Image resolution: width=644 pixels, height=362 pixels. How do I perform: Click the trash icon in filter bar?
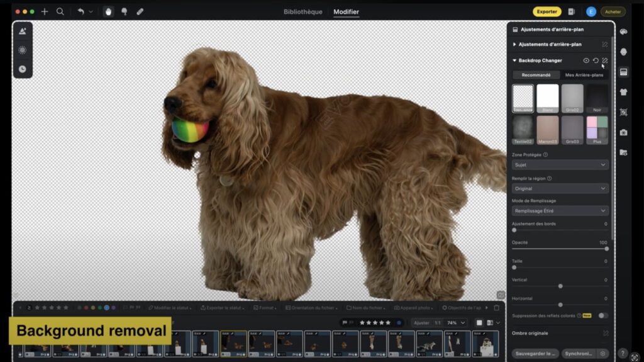pos(496,308)
